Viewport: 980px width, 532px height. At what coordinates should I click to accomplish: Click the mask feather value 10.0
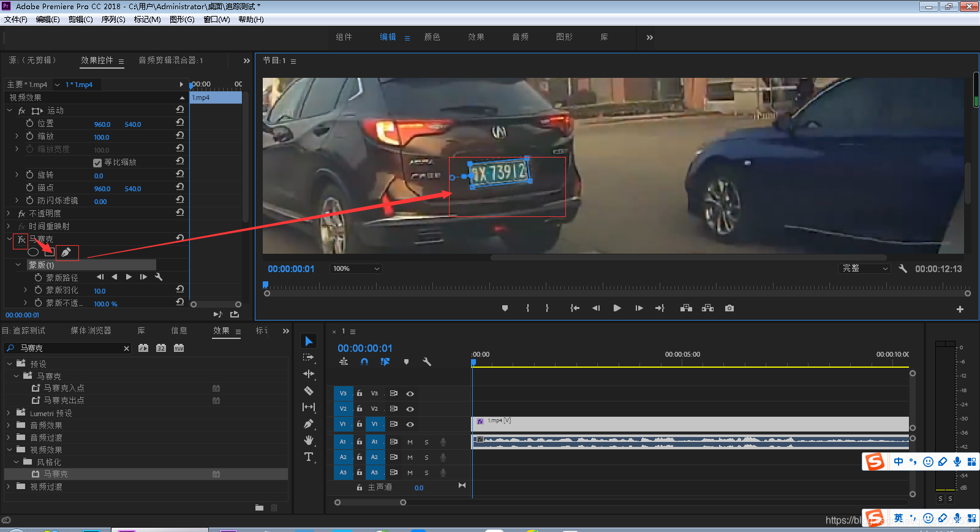coord(100,291)
